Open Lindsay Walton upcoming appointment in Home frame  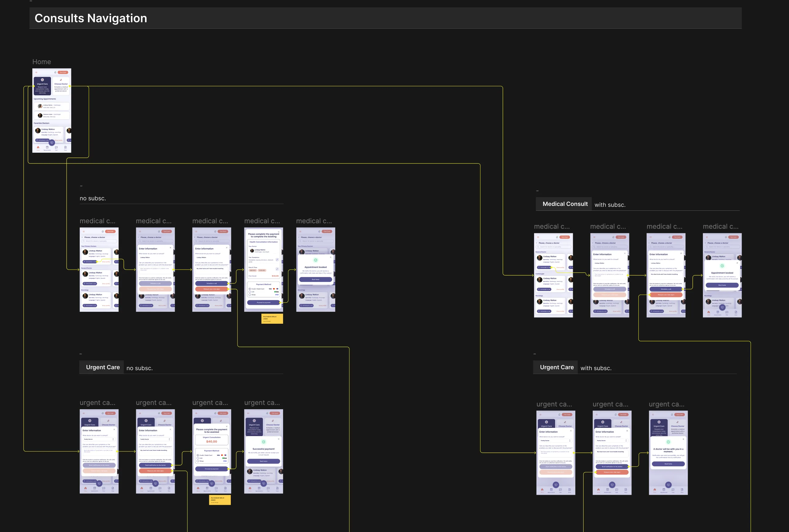52,106
